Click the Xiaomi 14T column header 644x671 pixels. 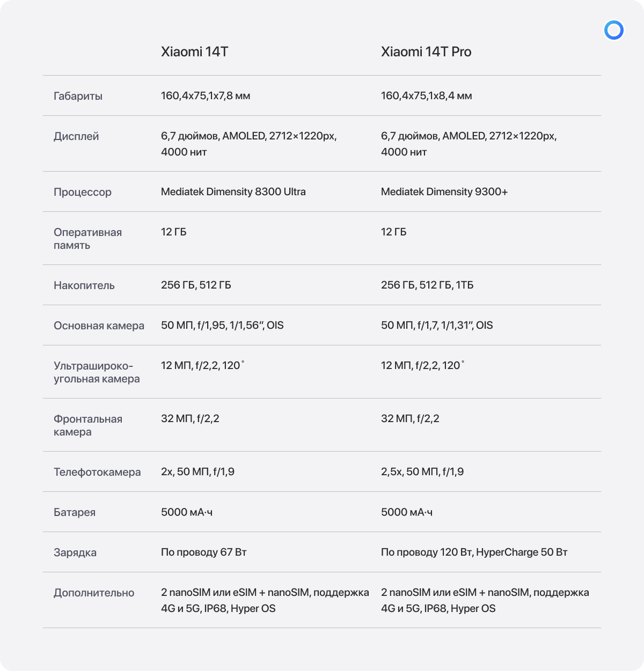pyautogui.click(x=194, y=52)
